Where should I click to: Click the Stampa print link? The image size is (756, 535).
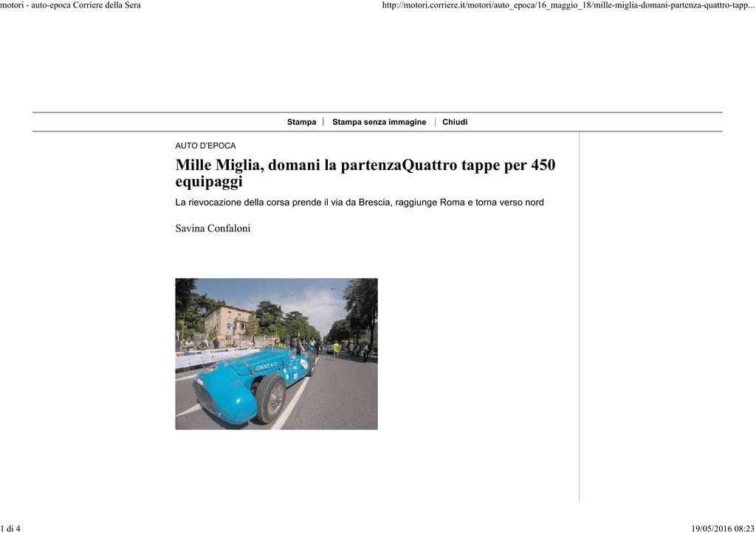[301, 122]
